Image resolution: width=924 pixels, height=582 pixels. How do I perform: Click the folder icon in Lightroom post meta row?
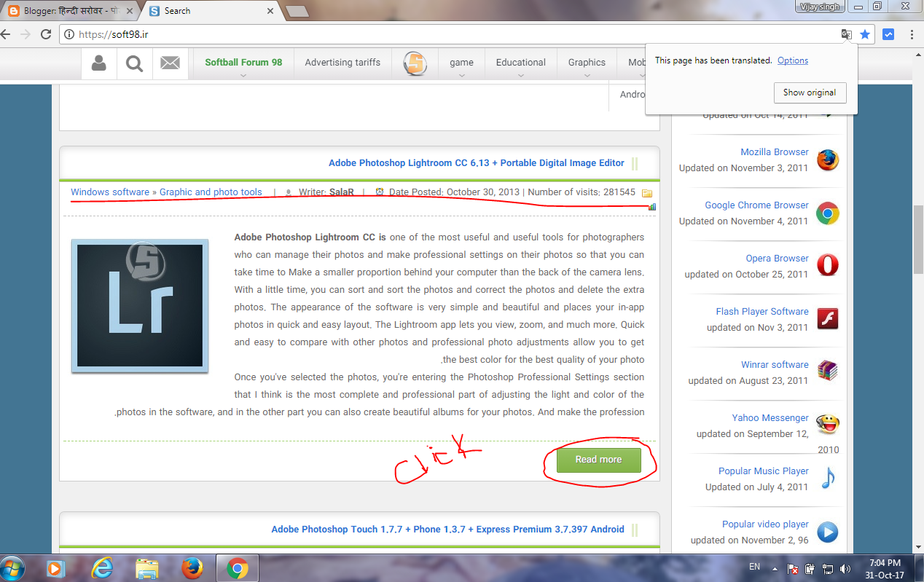tap(646, 193)
